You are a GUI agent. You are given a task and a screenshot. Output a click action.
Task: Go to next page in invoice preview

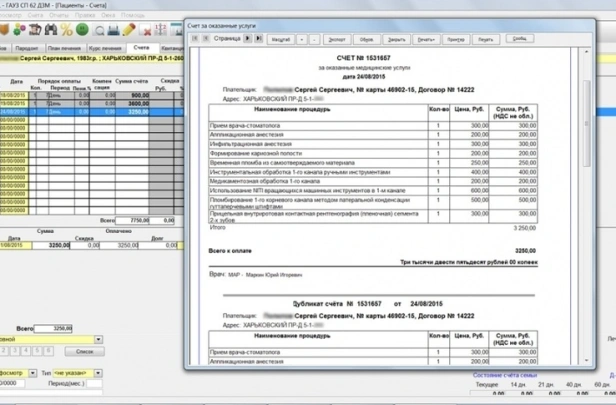pyautogui.click(x=254, y=38)
